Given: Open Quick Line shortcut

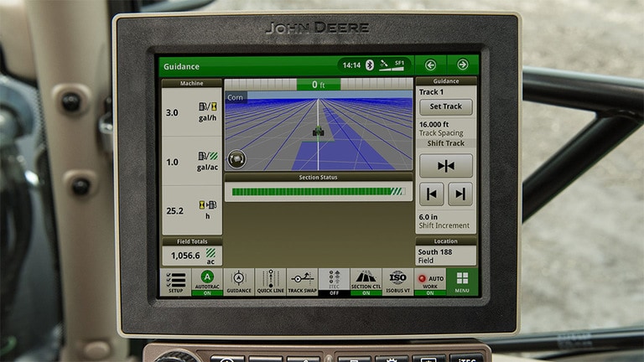Looking at the screenshot, I should click(x=270, y=282).
